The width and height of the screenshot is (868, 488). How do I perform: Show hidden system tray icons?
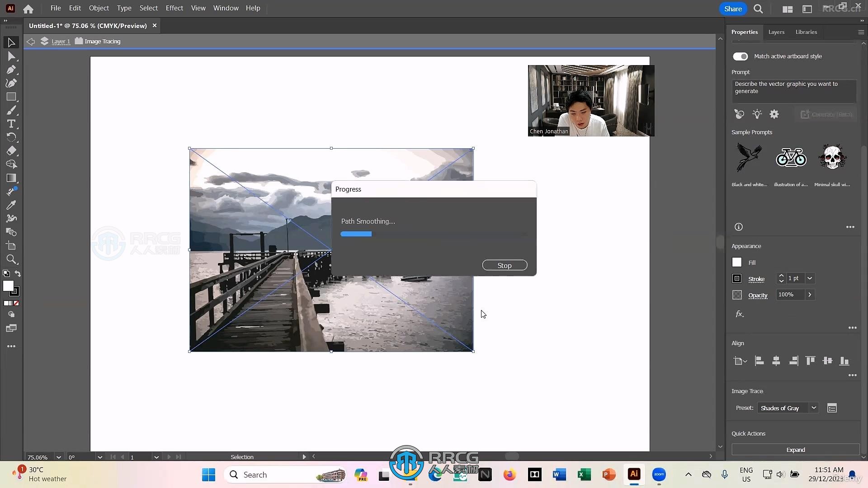pyautogui.click(x=688, y=474)
